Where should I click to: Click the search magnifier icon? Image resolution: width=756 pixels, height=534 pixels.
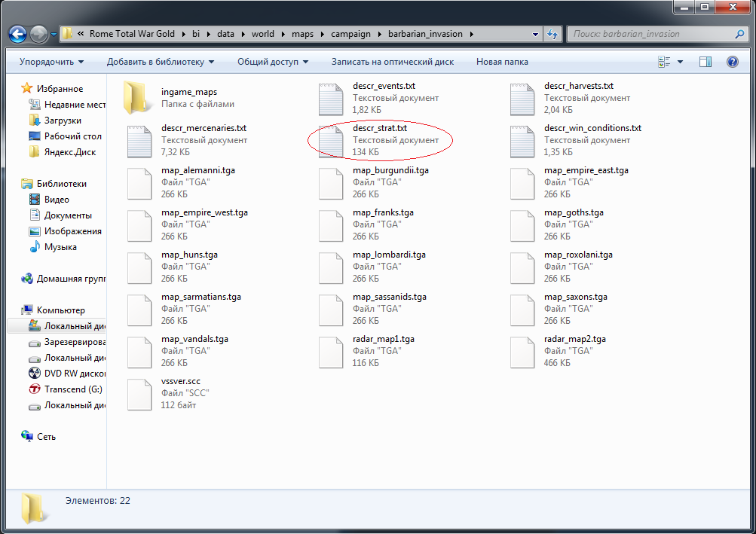click(739, 34)
